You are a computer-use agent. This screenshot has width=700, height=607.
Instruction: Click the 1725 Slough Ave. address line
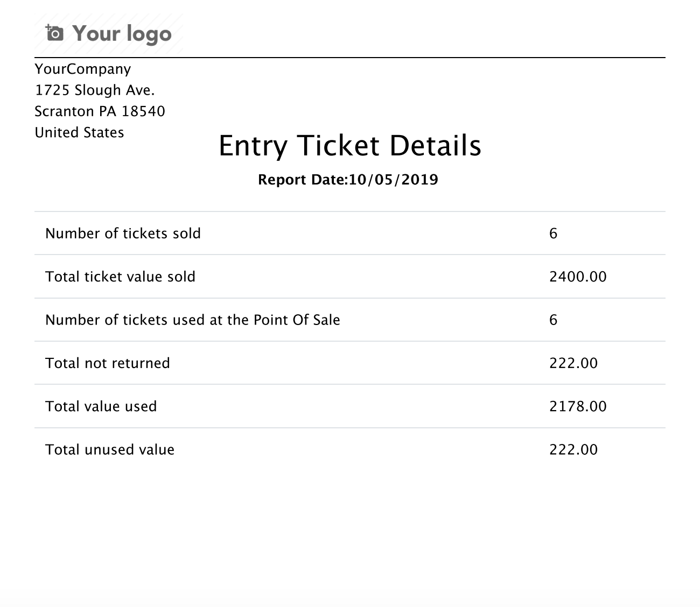95,90
